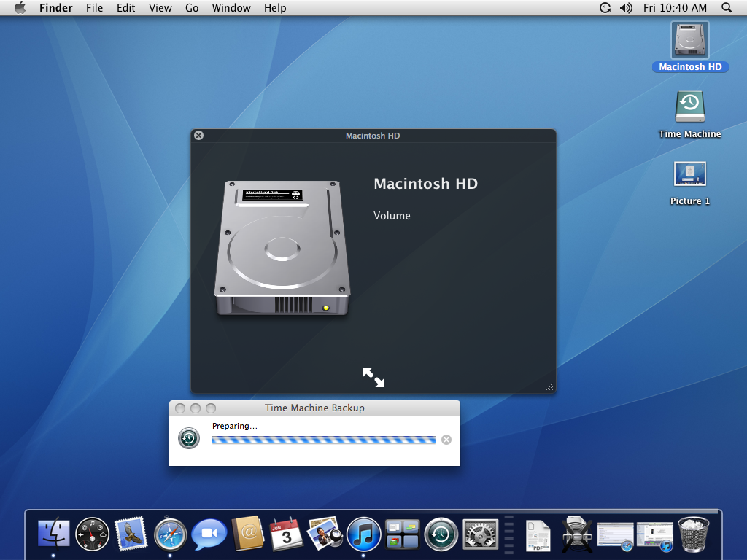This screenshot has height=560, width=747.
Task: Open System Preferences in the Dock
Action: pyautogui.click(x=480, y=534)
